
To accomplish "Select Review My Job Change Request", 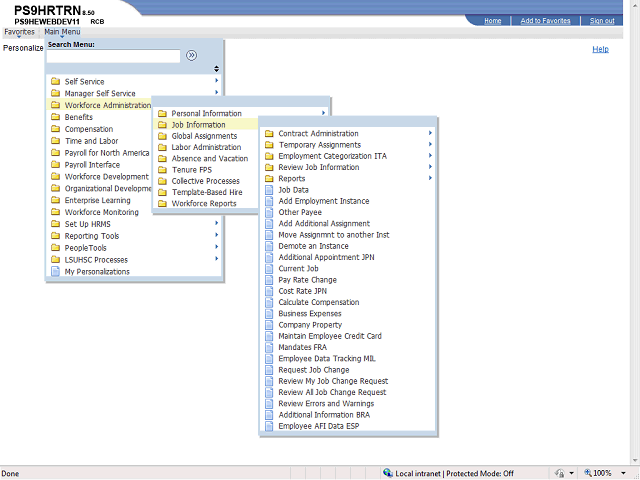I will click(x=333, y=381).
